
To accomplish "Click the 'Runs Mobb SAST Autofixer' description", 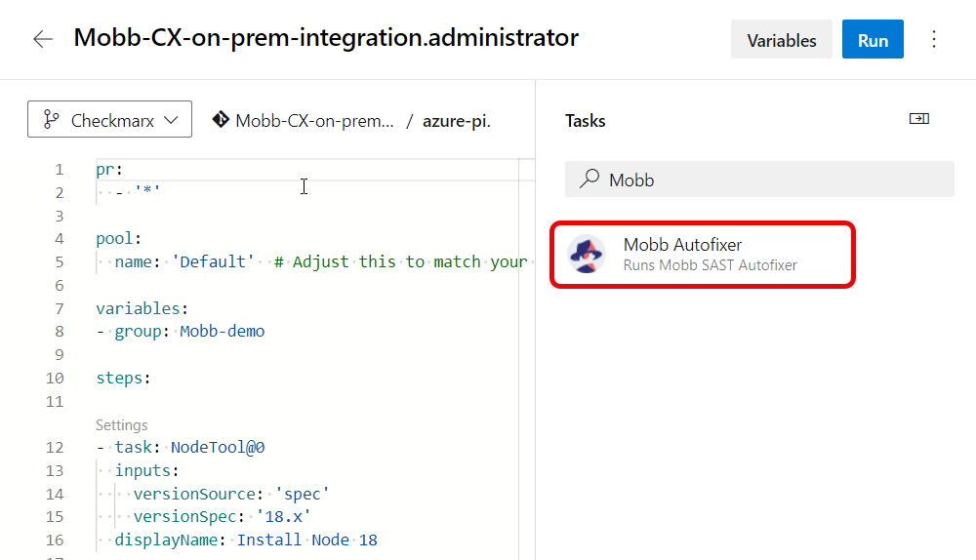I will point(710,265).
